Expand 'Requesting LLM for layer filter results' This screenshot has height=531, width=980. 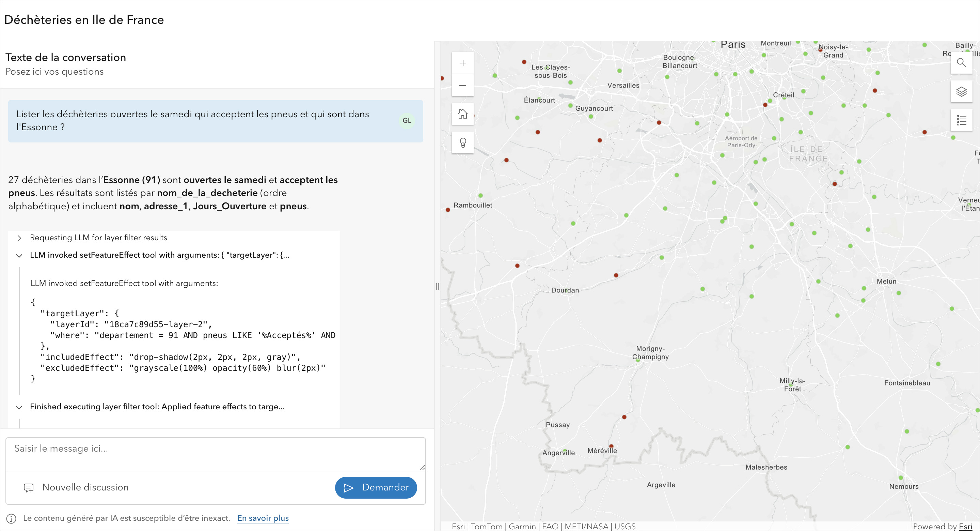(19, 238)
